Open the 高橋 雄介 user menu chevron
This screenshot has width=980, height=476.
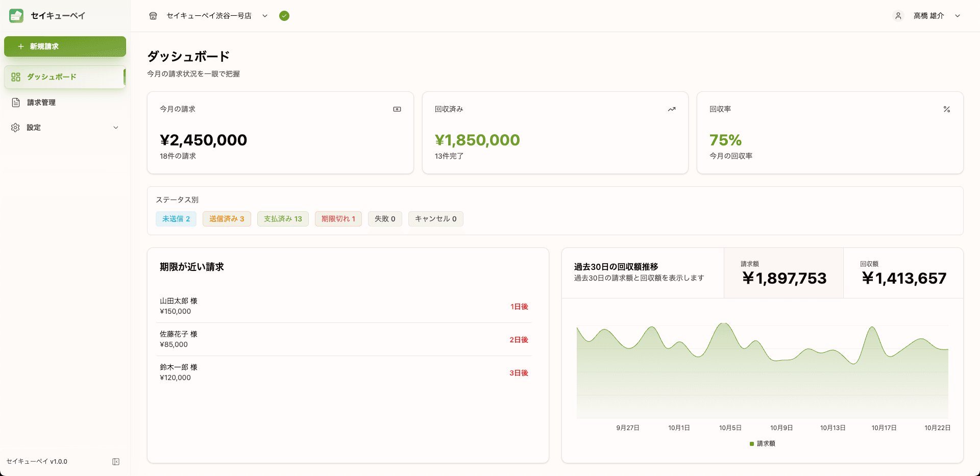(x=958, y=16)
